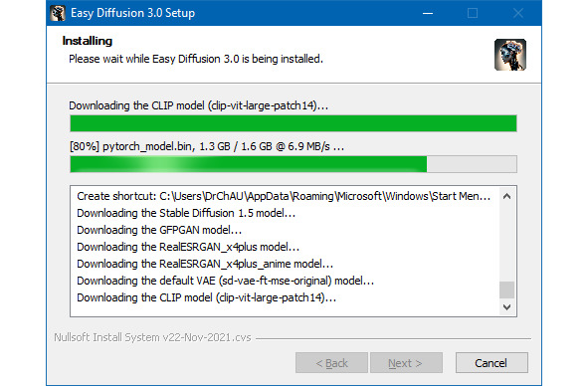Select the GFPGAN model log entry

click(159, 230)
